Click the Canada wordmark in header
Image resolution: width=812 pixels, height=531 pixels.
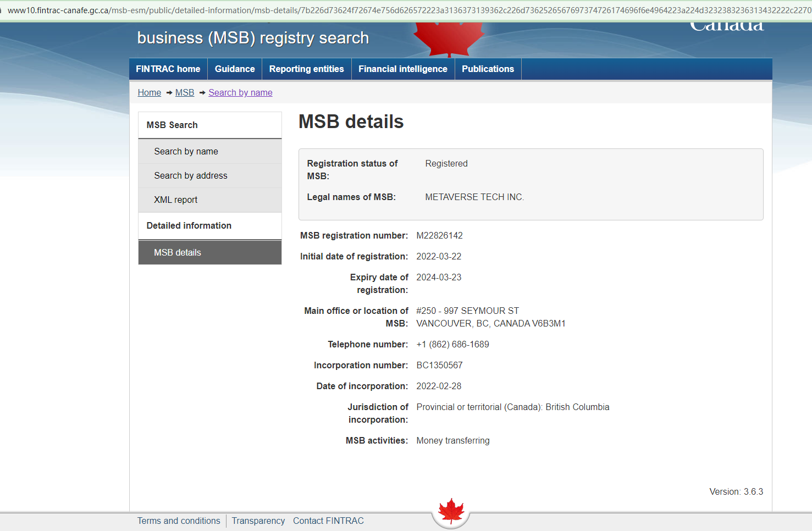(727, 26)
